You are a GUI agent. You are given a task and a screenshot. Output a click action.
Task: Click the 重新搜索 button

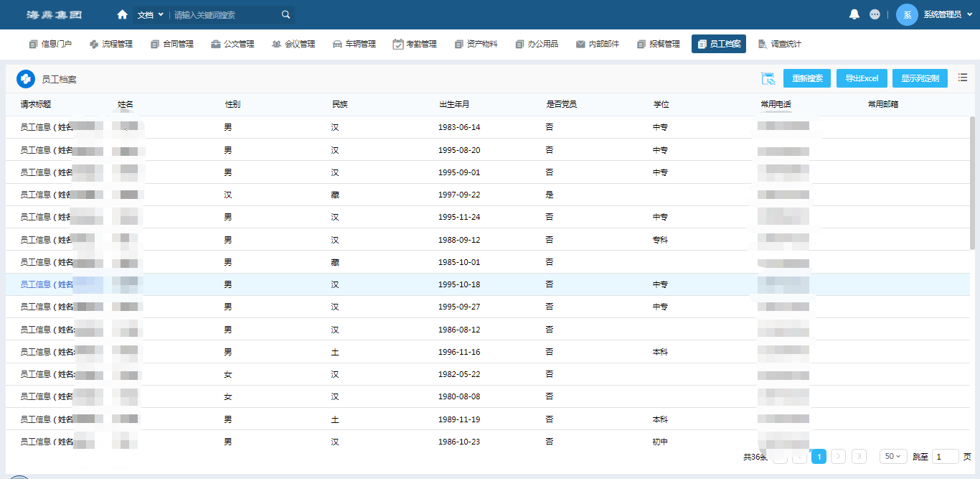pyautogui.click(x=808, y=78)
